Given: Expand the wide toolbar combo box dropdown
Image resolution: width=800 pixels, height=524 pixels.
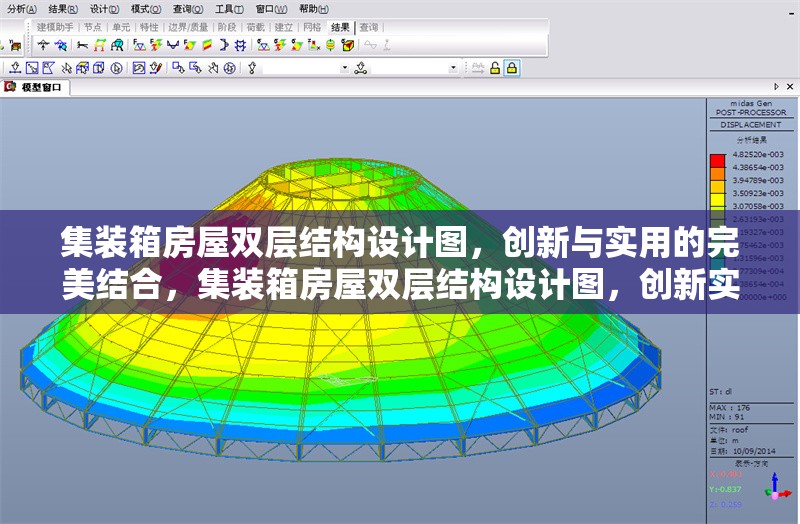Looking at the screenshot, I should [x=344, y=68].
